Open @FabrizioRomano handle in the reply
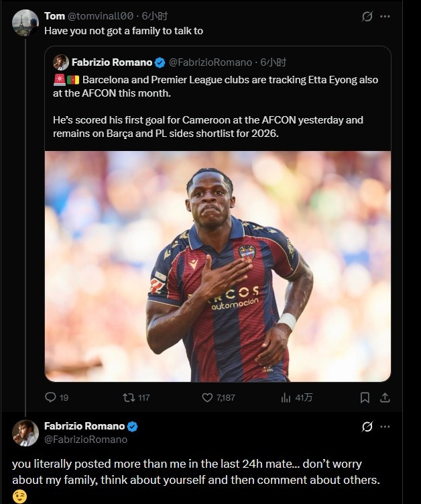 click(85, 440)
